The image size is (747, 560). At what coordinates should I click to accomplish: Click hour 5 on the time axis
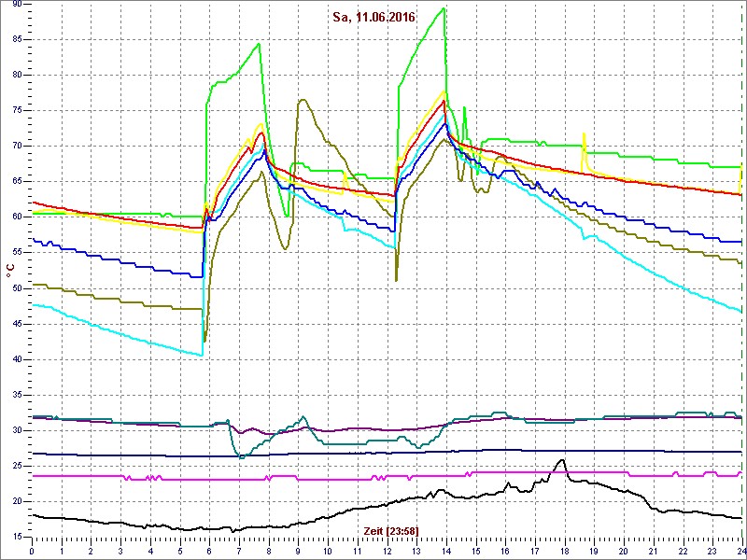coord(180,549)
